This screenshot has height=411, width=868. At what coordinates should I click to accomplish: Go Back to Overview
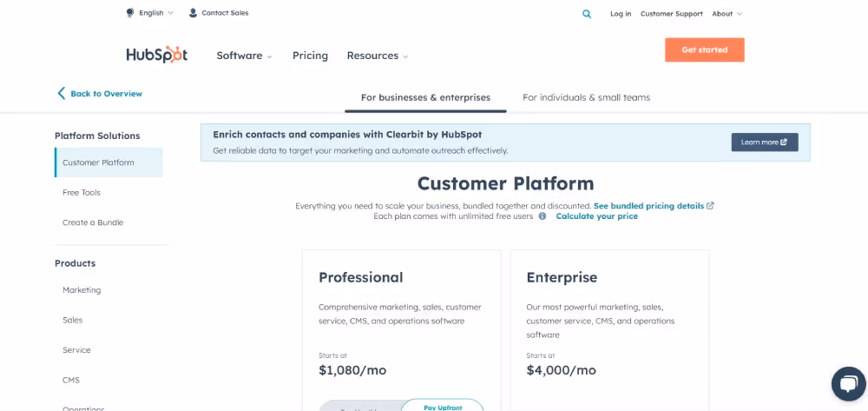tap(106, 94)
